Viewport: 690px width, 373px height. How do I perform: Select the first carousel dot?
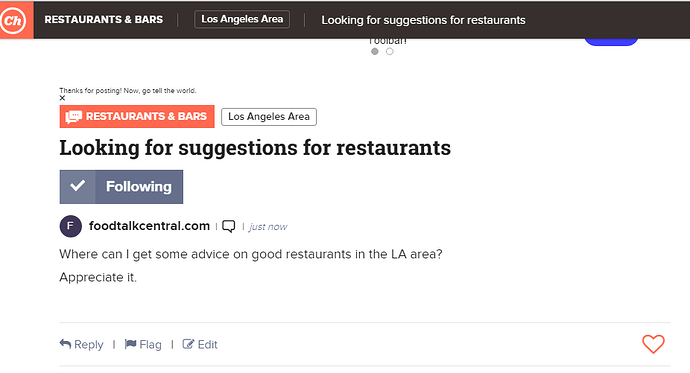pos(374,51)
